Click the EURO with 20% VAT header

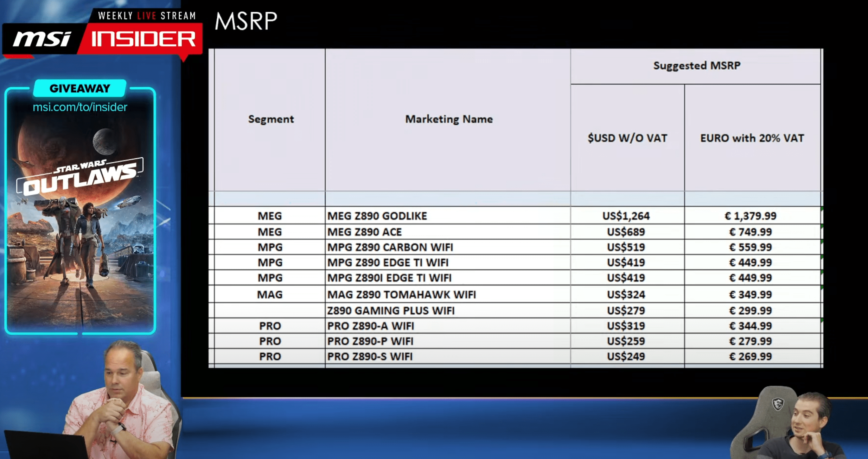(x=752, y=138)
